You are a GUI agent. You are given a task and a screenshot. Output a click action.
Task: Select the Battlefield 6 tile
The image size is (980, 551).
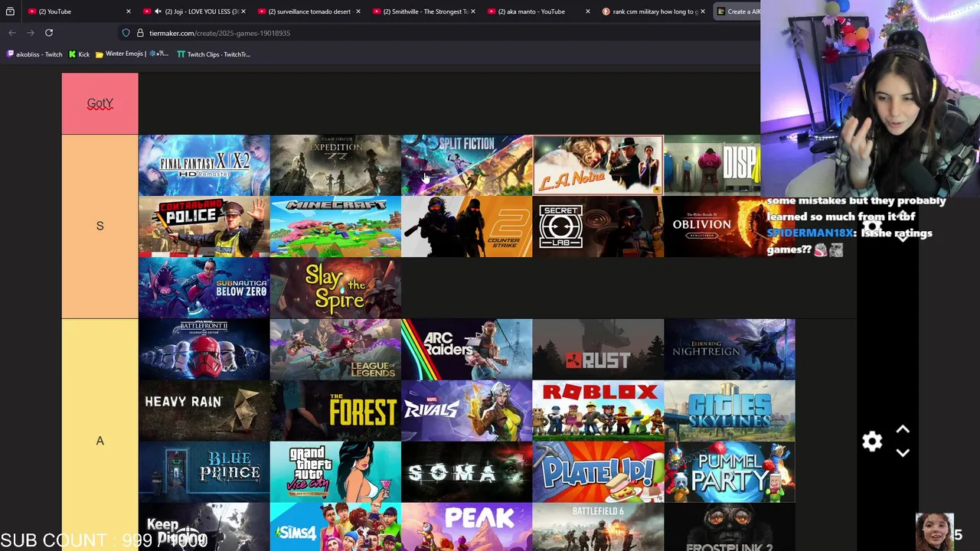tap(598, 527)
